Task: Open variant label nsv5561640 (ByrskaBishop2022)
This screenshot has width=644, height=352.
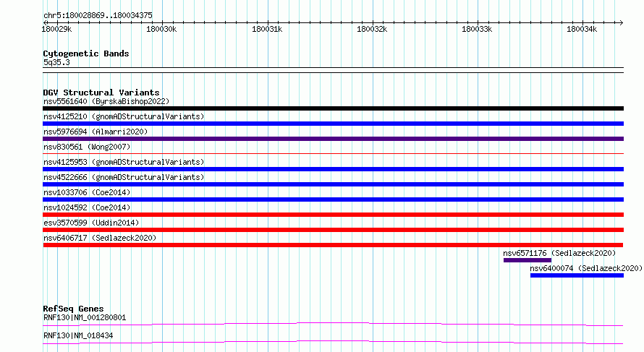Action: 106,101
